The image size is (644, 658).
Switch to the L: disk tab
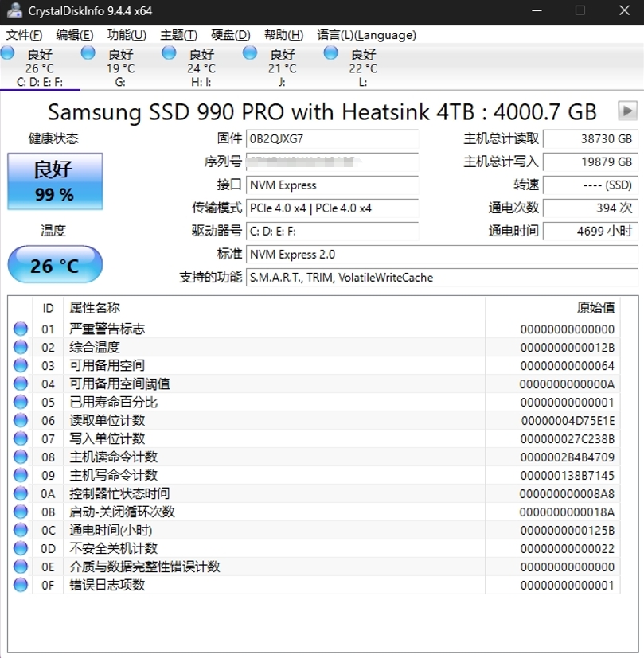(363, 67)
